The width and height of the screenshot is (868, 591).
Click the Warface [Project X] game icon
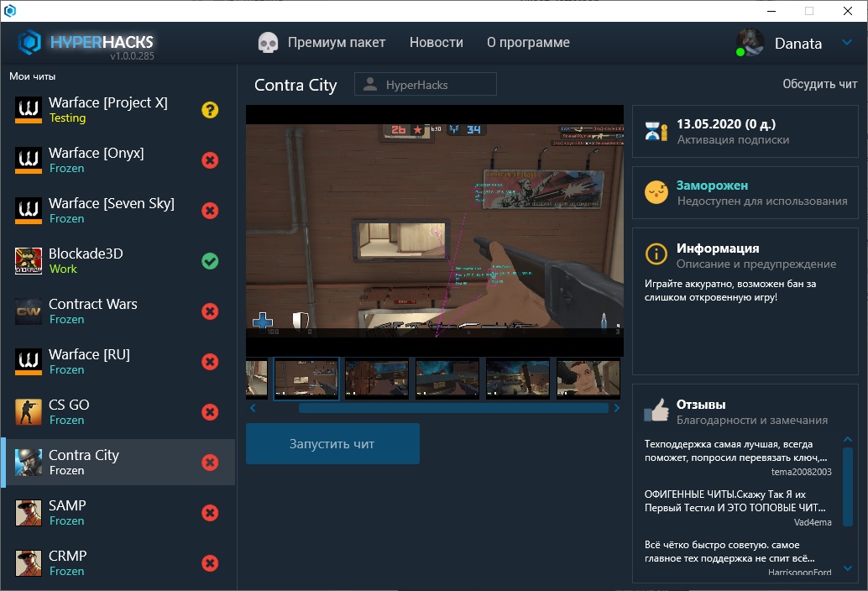29,110
